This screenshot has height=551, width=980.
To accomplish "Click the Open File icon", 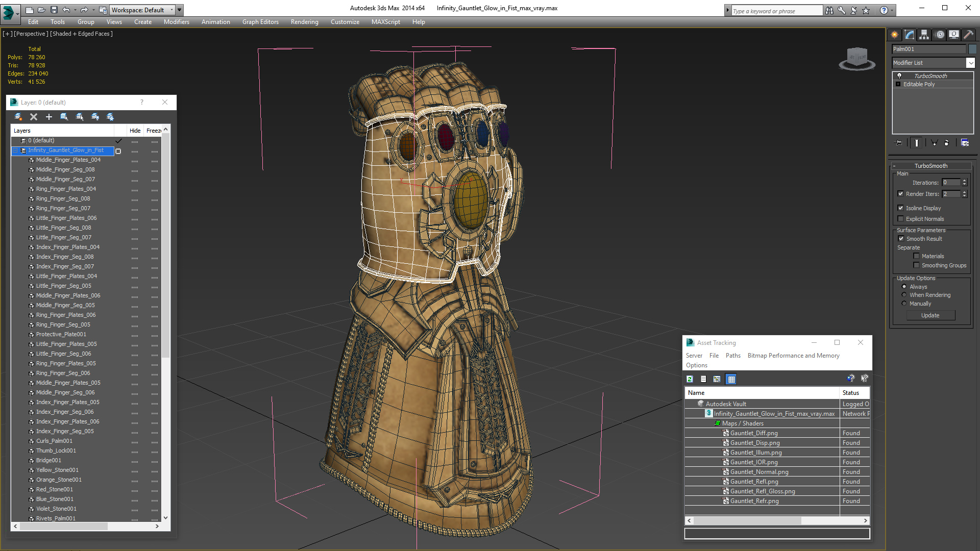I will pyautogui.click(x=41, y=10).
